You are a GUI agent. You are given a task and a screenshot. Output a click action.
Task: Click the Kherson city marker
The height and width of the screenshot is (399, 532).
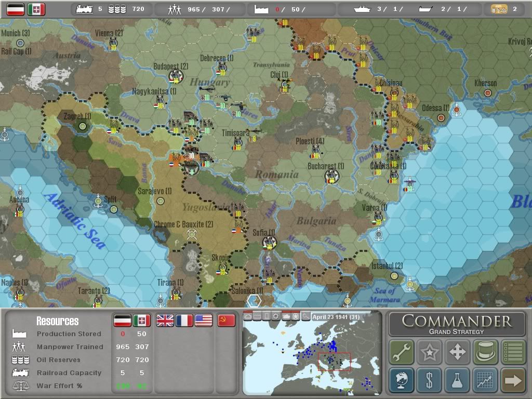(x=487, y=93)
